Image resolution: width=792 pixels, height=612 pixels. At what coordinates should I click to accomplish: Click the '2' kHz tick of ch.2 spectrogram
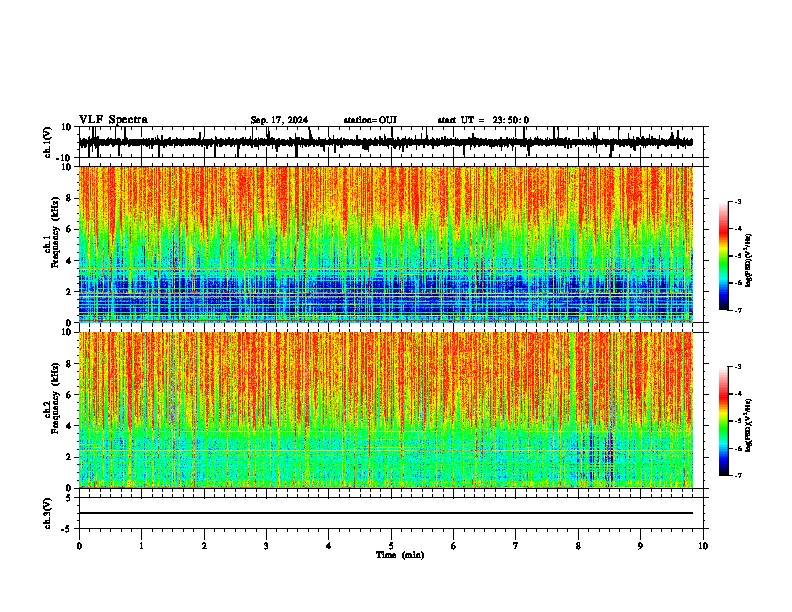pyautogui.click(x=69, y=457)
